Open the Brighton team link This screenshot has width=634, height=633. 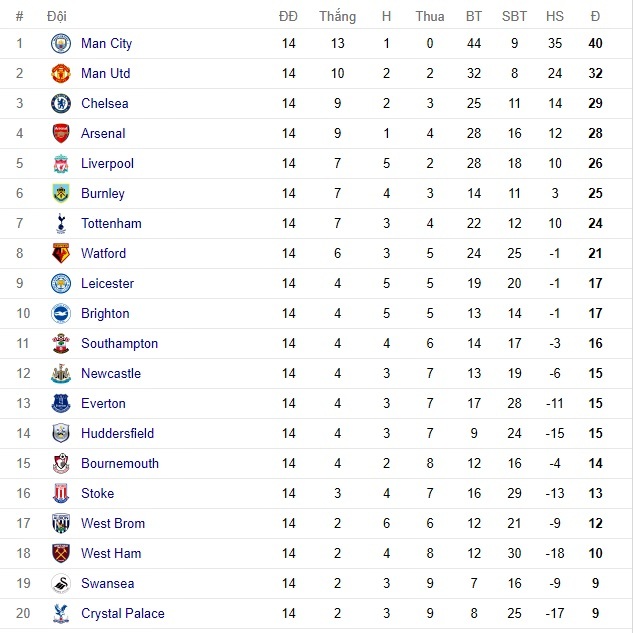coord(105,314)
